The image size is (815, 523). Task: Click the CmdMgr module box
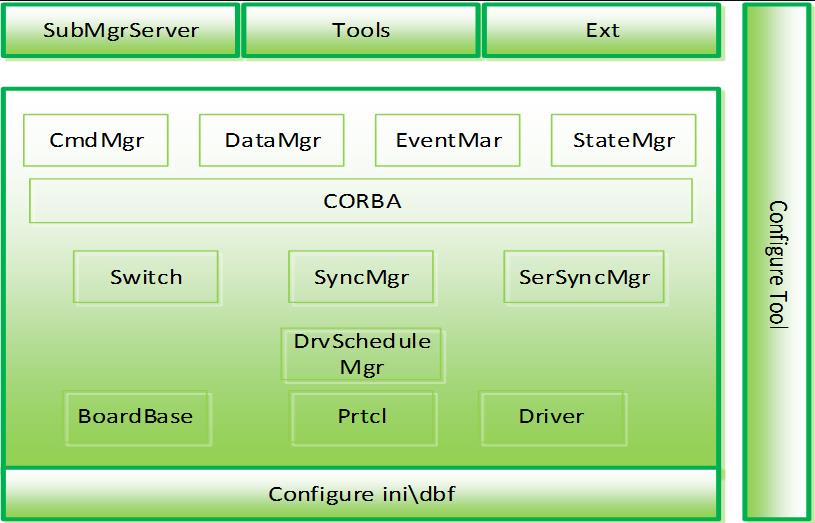pyautogui.click(x=96, y=140)
